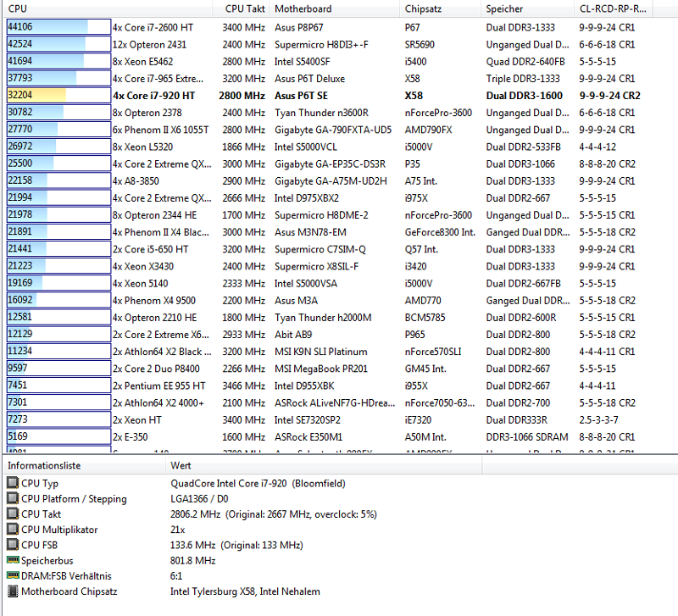Select the 4x Phenom II X4 Blac... row
The width and height of the screenshot is (678, 616).
329,232
